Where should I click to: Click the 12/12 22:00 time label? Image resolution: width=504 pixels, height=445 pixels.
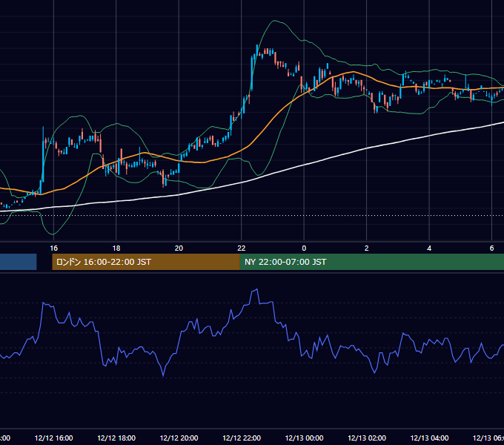point(242,438)
